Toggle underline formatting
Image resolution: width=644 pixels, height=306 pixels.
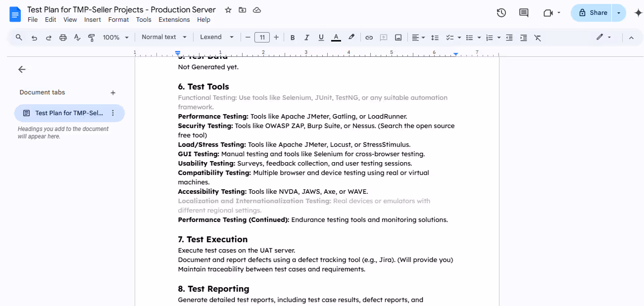coord(321,37)
